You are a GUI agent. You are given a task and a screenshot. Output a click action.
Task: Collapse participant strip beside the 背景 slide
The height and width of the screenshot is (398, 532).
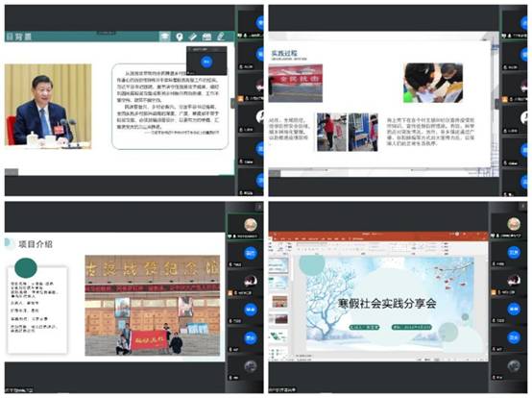tap(232, 103)
